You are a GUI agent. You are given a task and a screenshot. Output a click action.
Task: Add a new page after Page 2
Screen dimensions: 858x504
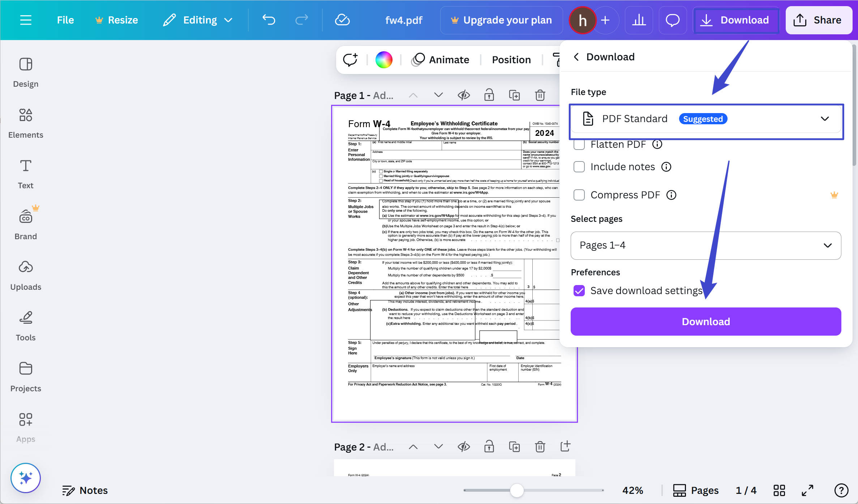(x=565, y=446)
